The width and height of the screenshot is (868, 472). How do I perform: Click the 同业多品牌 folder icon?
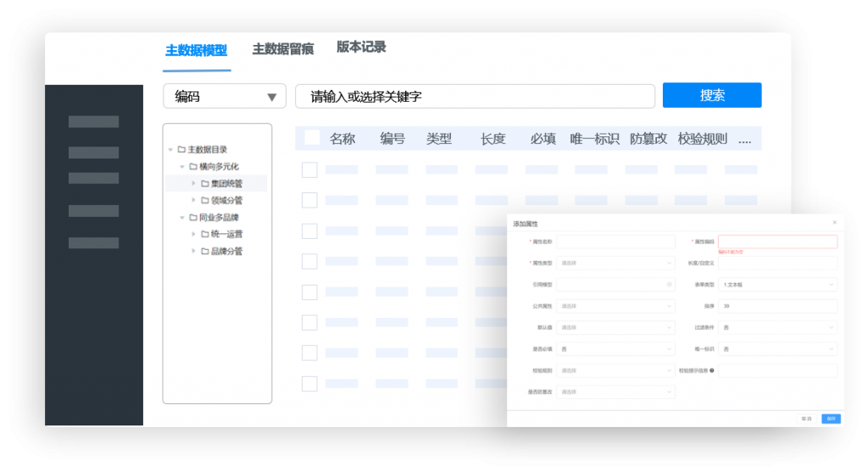point(193,218)
